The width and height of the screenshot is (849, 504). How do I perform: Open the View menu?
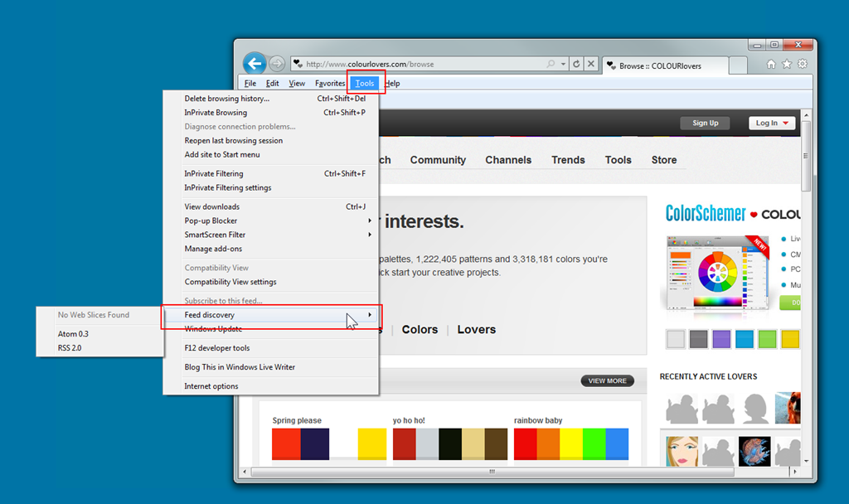tap(297, 84)
